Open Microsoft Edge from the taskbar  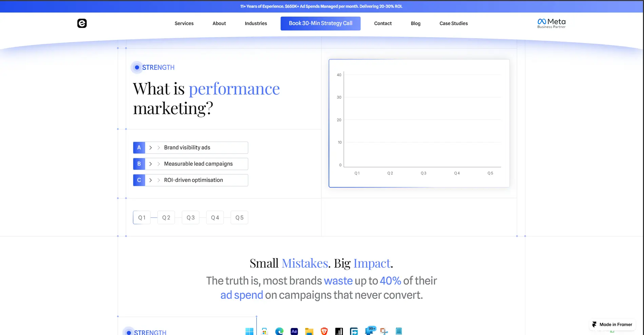(279, 331)
